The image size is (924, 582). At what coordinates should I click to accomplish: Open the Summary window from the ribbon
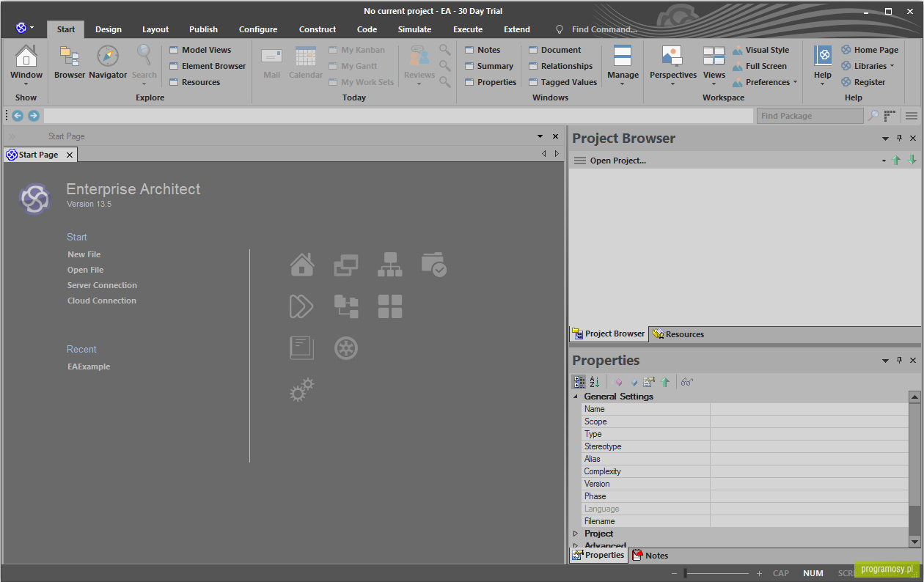tap(489, 66)
